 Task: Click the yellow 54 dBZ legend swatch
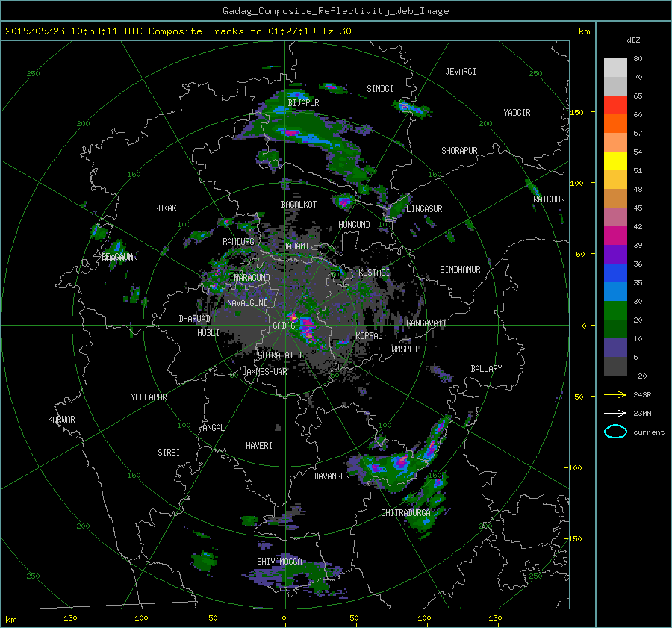(x=615, y=161)
